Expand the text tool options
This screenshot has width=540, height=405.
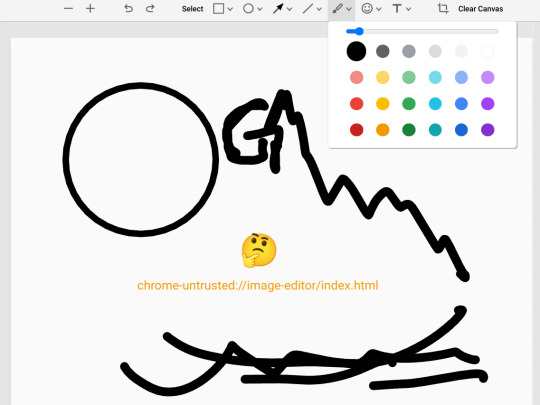tap(408, 9)
